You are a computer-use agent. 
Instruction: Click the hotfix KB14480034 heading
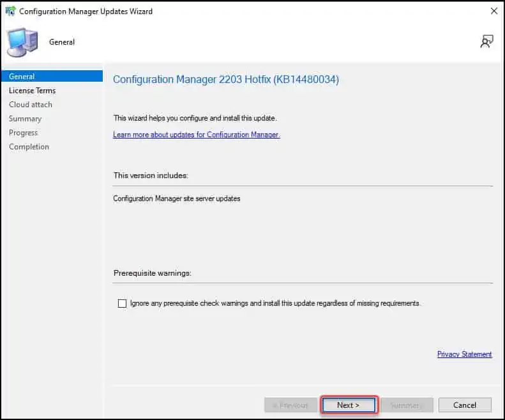pyautogui.click(x=226, y=80)
